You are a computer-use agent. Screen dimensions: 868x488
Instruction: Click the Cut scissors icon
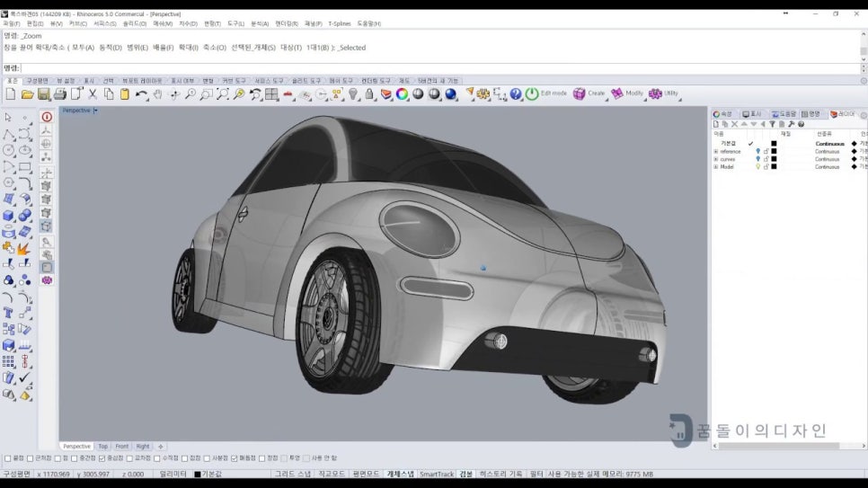tap(93, 94)
